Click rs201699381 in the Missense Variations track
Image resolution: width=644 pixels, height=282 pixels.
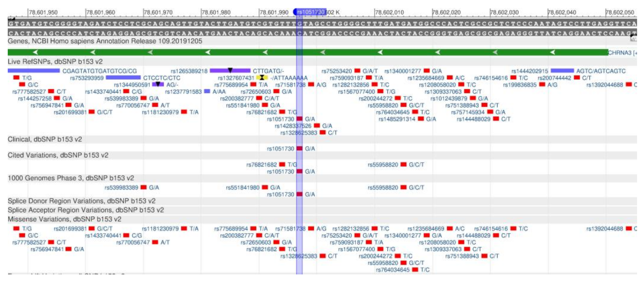[70, 229]
